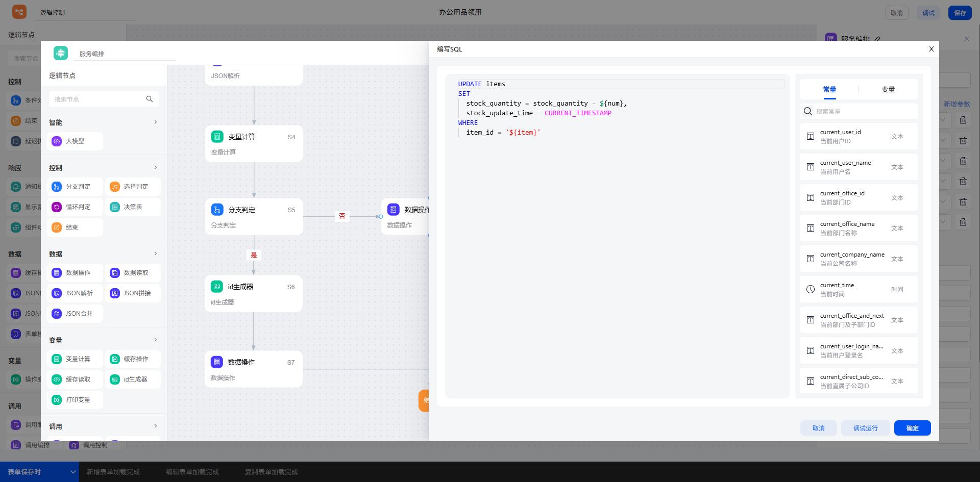Click the 大模型 node icon

(x=57, y=141)
